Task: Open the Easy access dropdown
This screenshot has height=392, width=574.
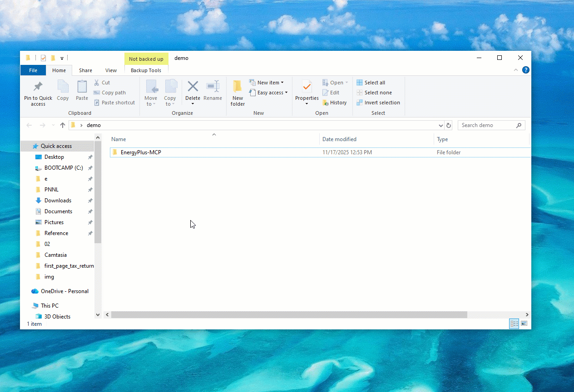Action: (x=269, y=93)
